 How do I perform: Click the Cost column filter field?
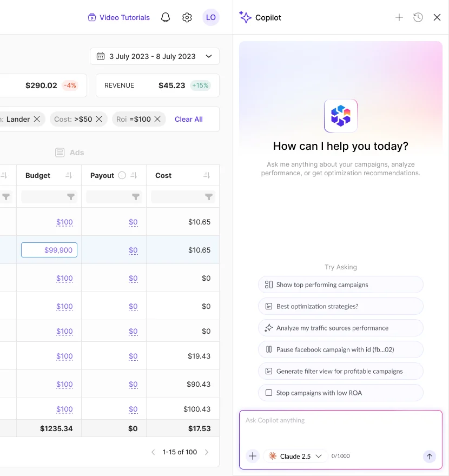coord(183,197)
